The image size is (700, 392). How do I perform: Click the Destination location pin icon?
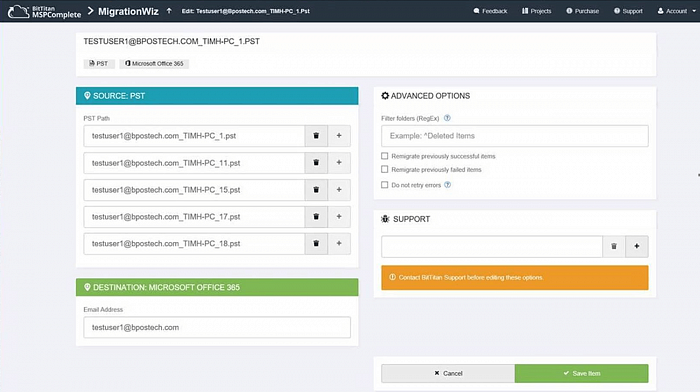[87, 287]
